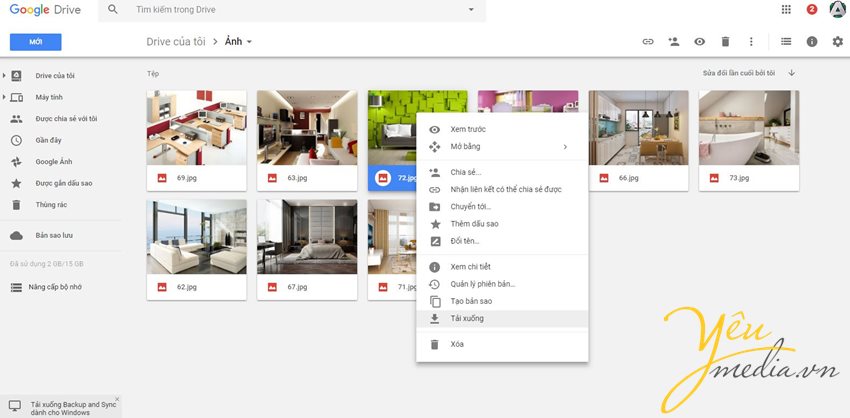Choose Chuyển tới... in context menu

point(502,207)
